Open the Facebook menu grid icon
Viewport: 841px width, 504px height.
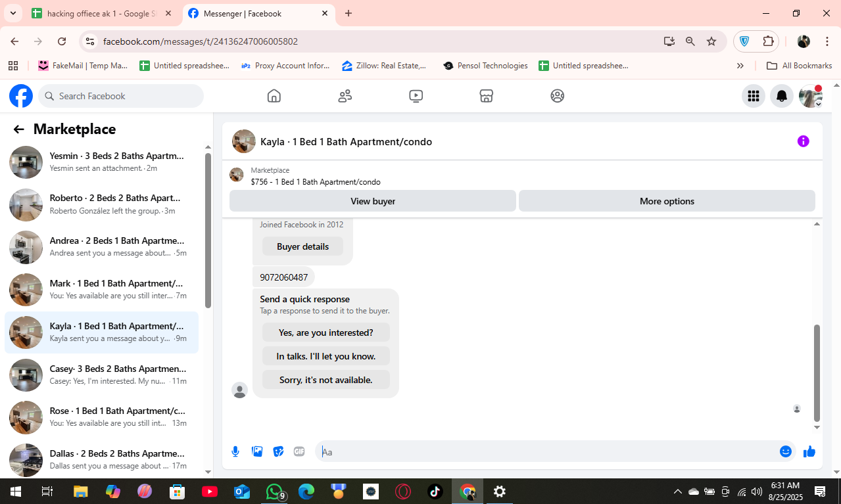[754, 96]
